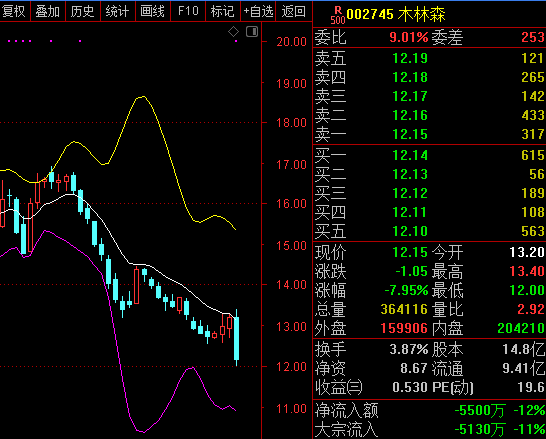Open the 复权 toolbar option
This screenshot has width=546, height=439.
pos(14,11)
